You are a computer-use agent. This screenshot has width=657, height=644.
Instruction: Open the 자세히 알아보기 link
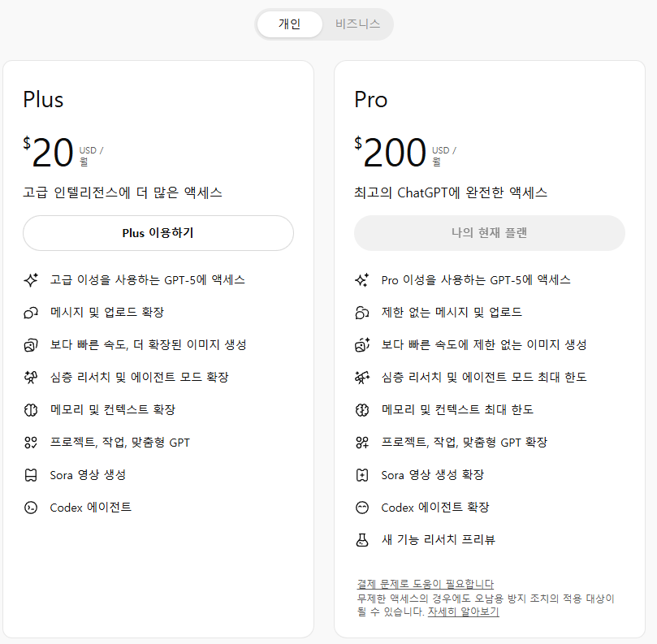click(463, 612)
